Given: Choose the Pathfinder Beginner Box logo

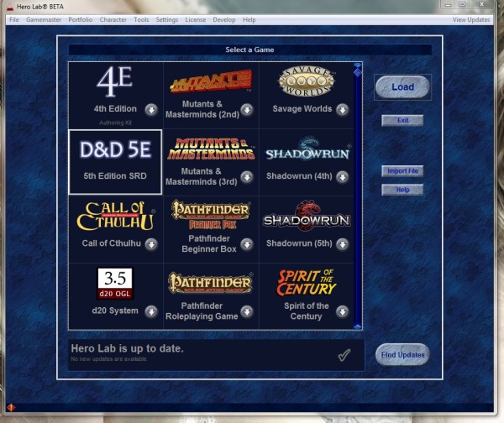Looking at the screenshot, I should 211,215.
